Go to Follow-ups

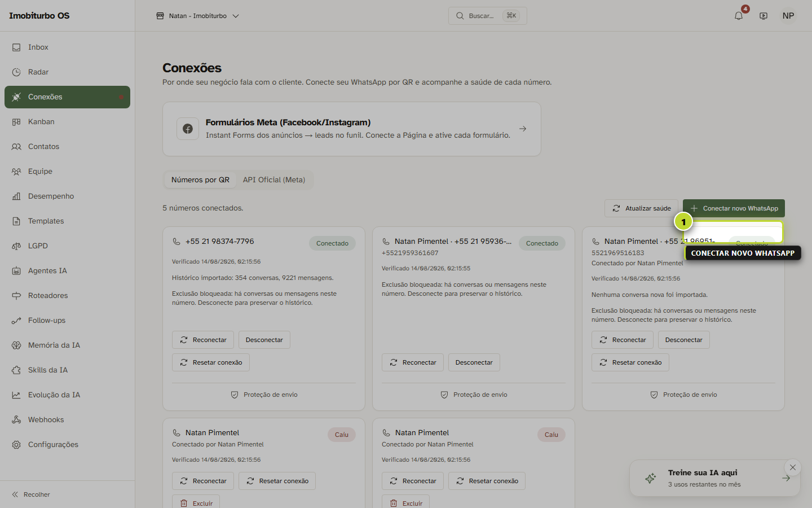coord(67,321)
